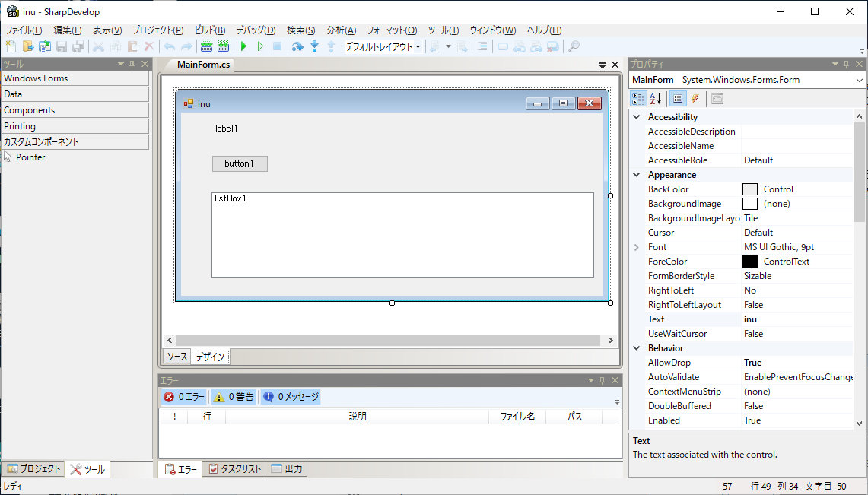This screenshot has height=495, width=868.
Task: Build the solution using the build icon
Action: point(206,46)
